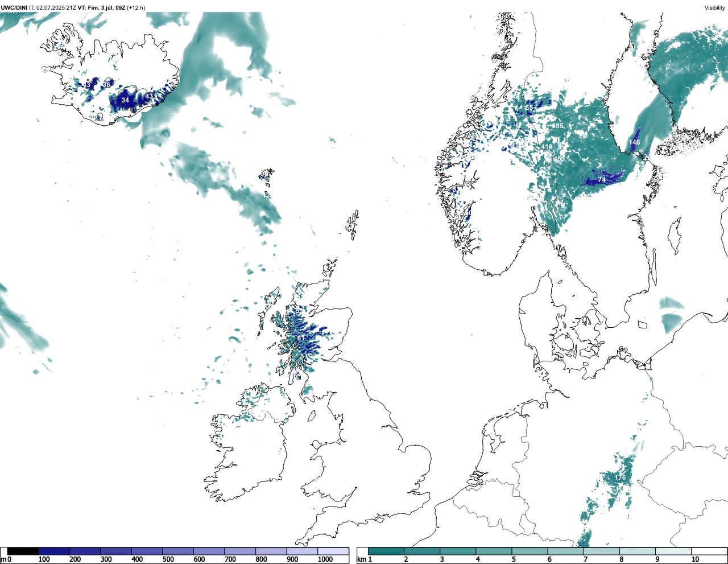Viewport: 728px width, 564px height.
Task: Click the 700–800 m legend color block
Action: [x=240, y=551]
